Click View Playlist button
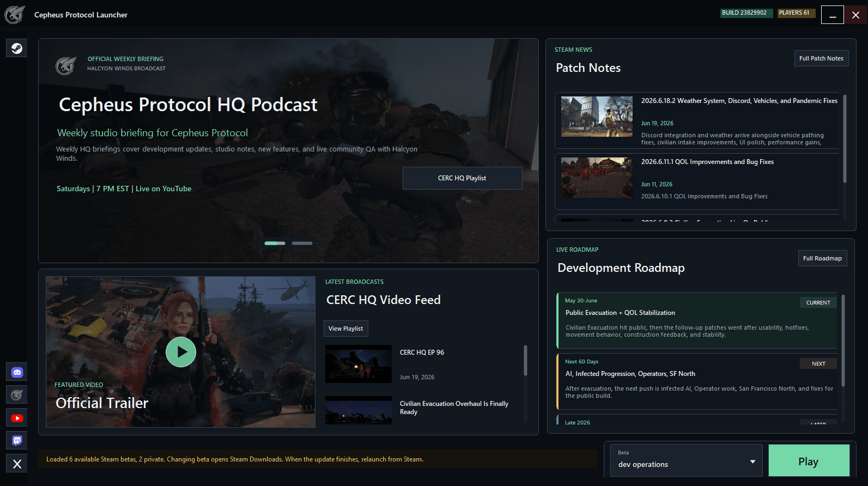Image resolution: width=868 pixels, height=486 pixels. 345,329
